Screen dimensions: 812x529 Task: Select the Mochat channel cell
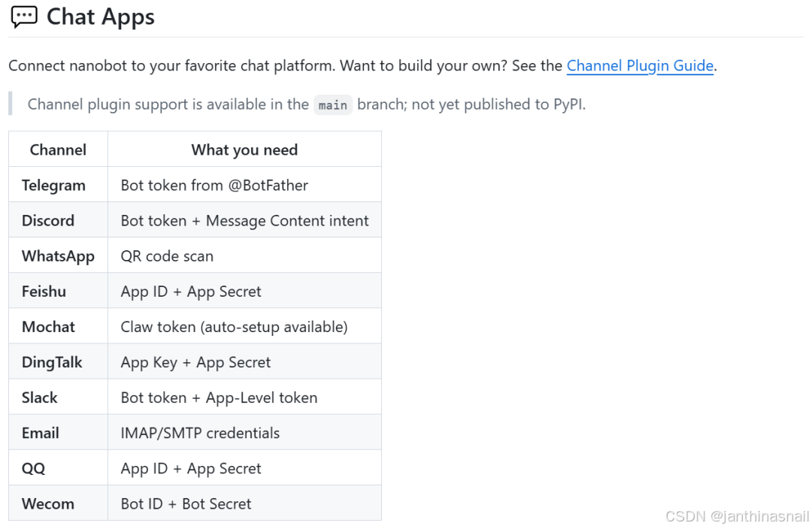tap(48, 326)
